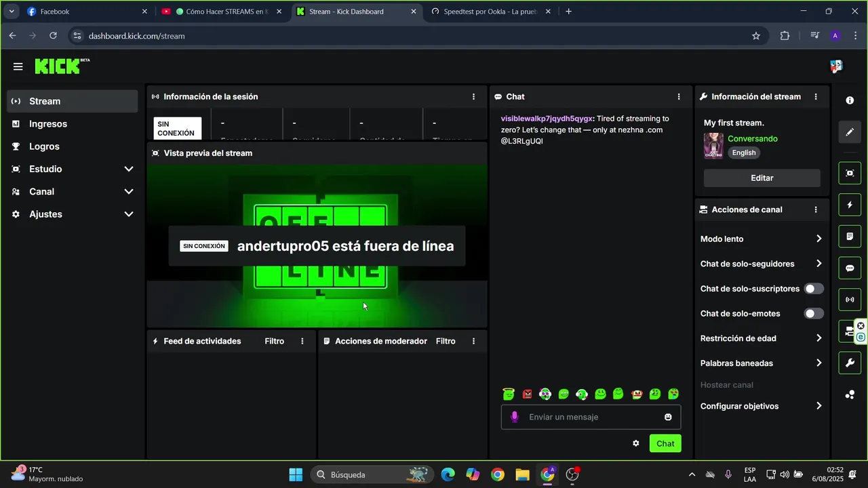Viewport: 868px width, 488px height.
Task: Expand the Estudio sidebar section
Action: click(73, 169)
